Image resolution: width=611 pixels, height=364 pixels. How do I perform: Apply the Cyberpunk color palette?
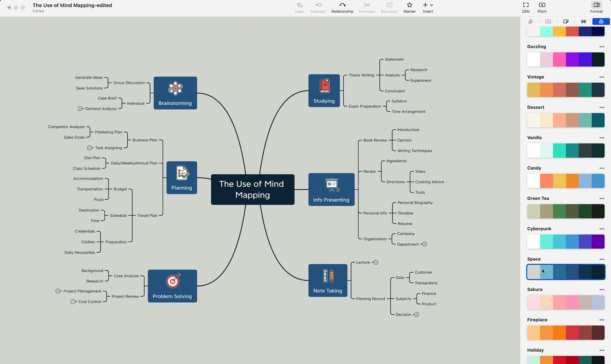pos(566,242)
